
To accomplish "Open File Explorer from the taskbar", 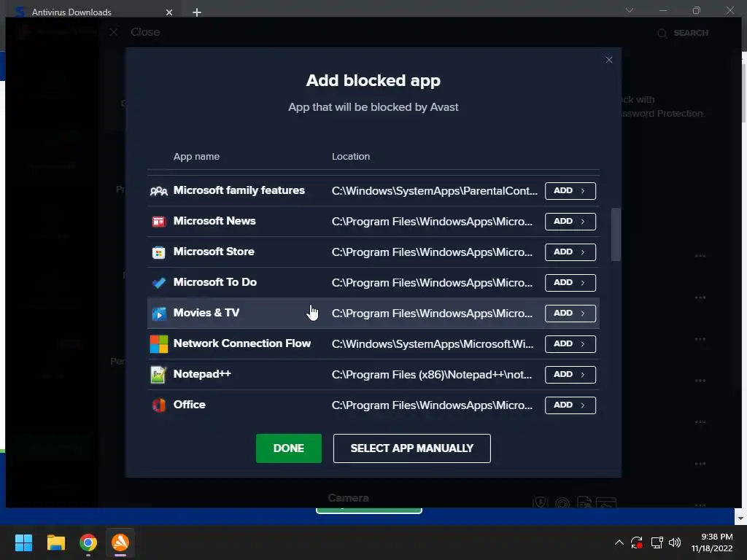I will (x=55, y=542).
